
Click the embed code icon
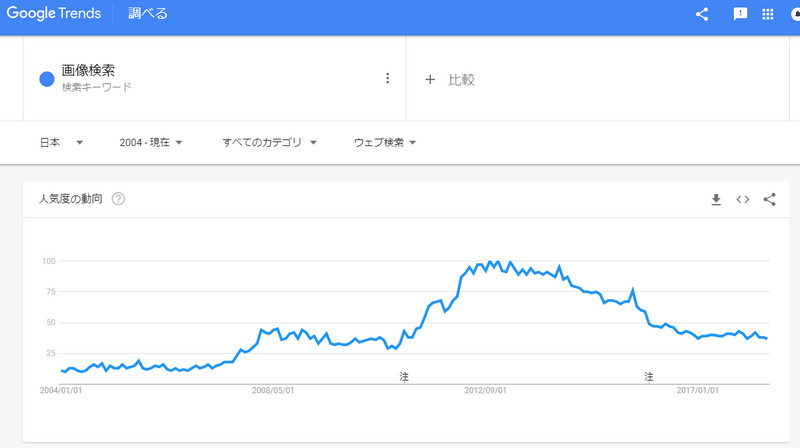(743, 199)
